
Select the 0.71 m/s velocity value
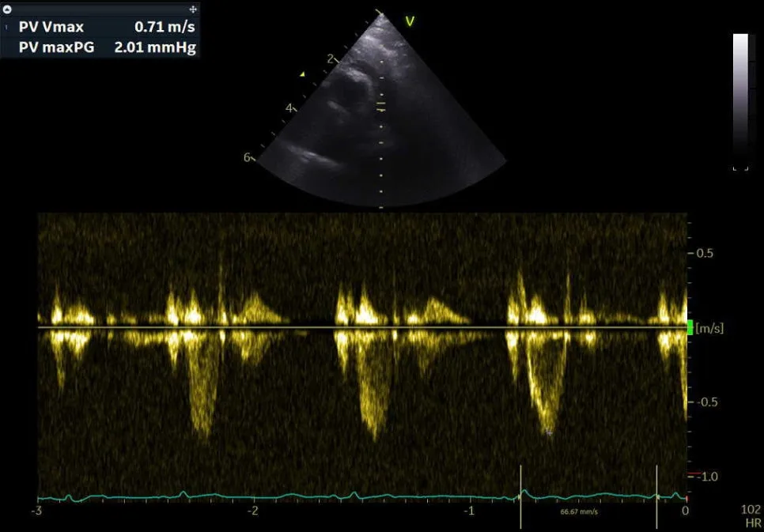pyautogui.click(x=165, y=27)
